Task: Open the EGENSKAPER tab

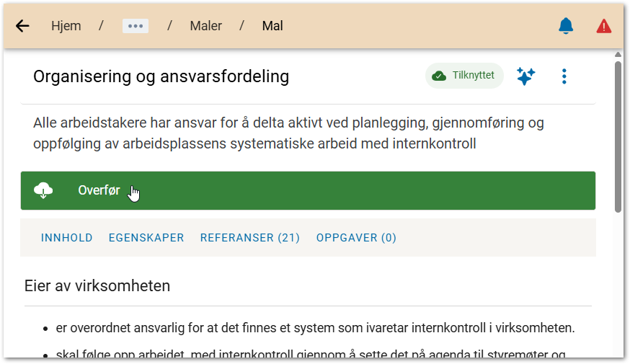Action: tap(146, 238)
